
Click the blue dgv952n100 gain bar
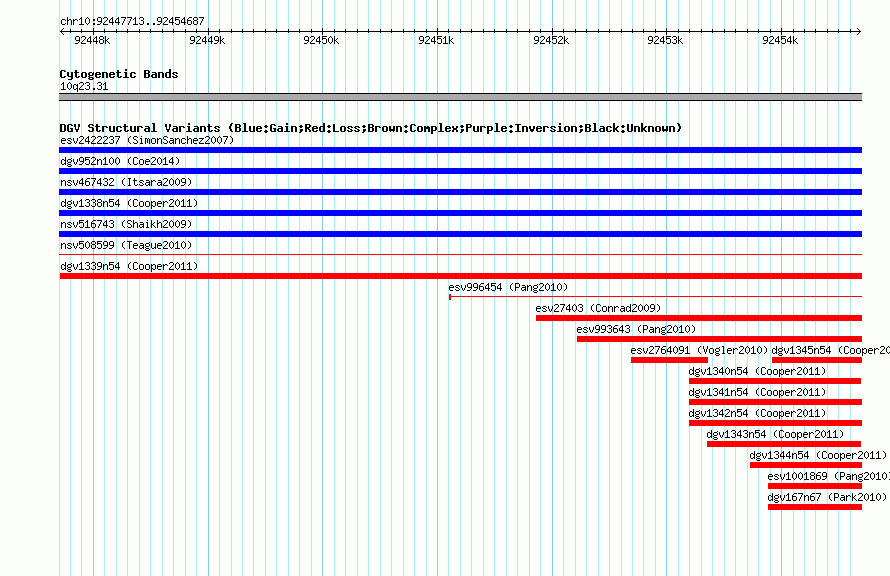pos(460,171)
